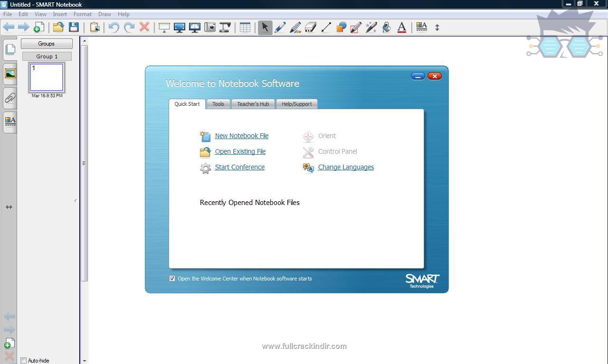Open the Gallery side tab
The image size is (608, 364).
tap(10, 73)
